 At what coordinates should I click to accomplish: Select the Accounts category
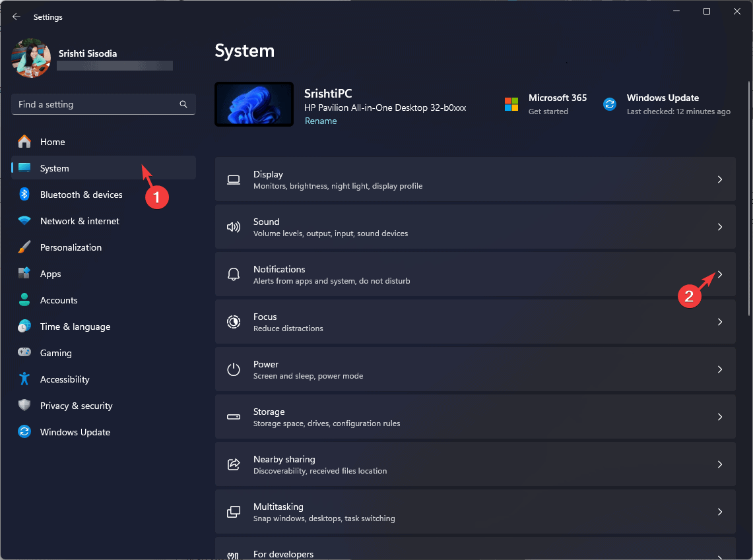[103, 300]
